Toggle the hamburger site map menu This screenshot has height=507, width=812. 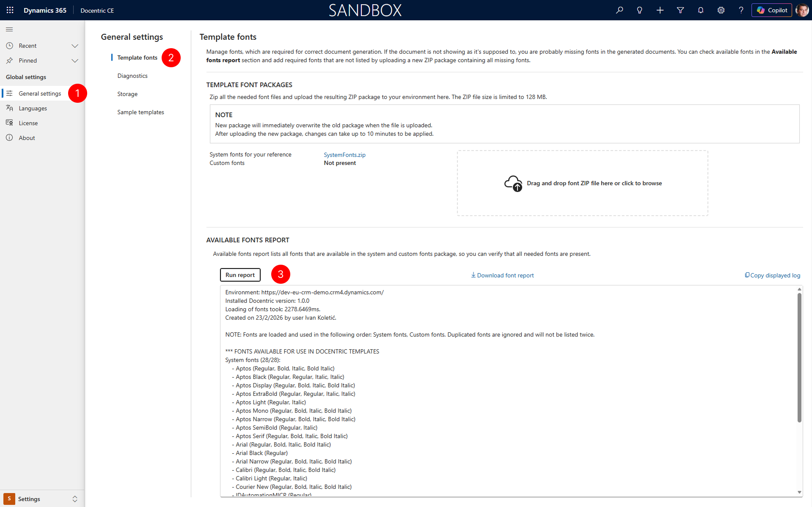pos(9,29)
